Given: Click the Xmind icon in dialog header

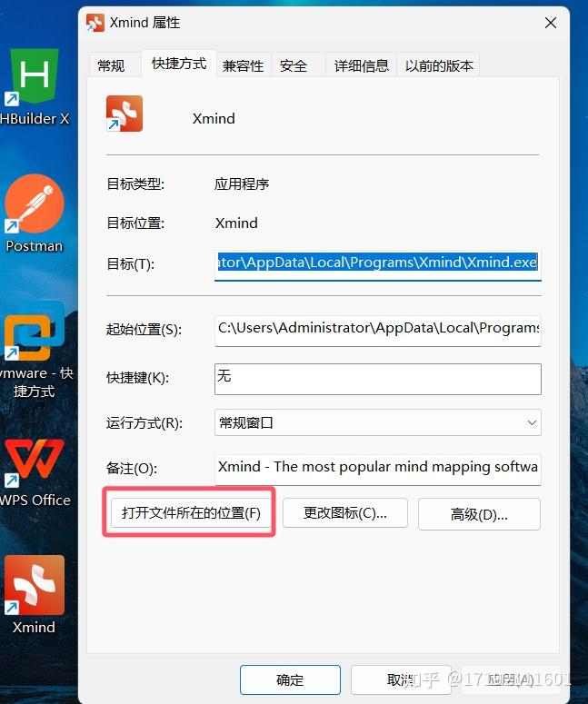Looking at the screenshot, I should coord(125,114).
